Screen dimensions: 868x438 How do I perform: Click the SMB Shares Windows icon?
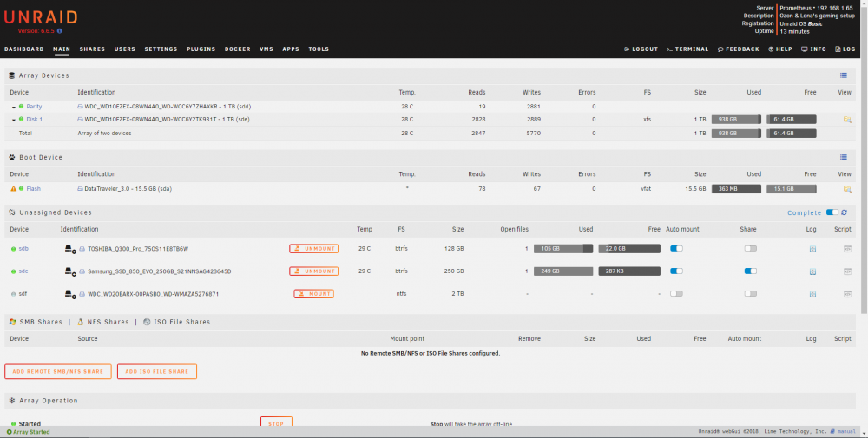pyautogui.click(x=12, y=322)
